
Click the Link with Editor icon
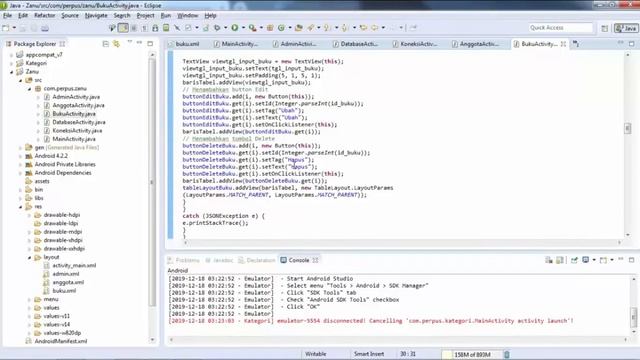coord(117,44)
